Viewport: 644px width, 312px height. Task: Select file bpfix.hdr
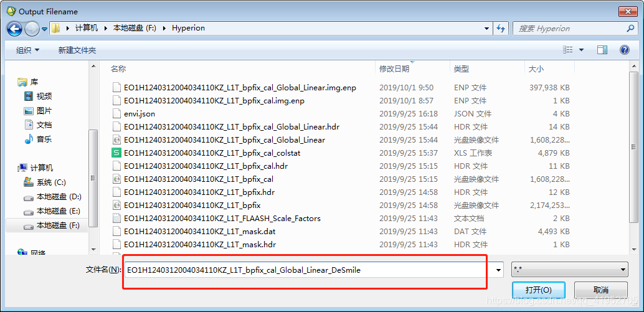[199, 192]
